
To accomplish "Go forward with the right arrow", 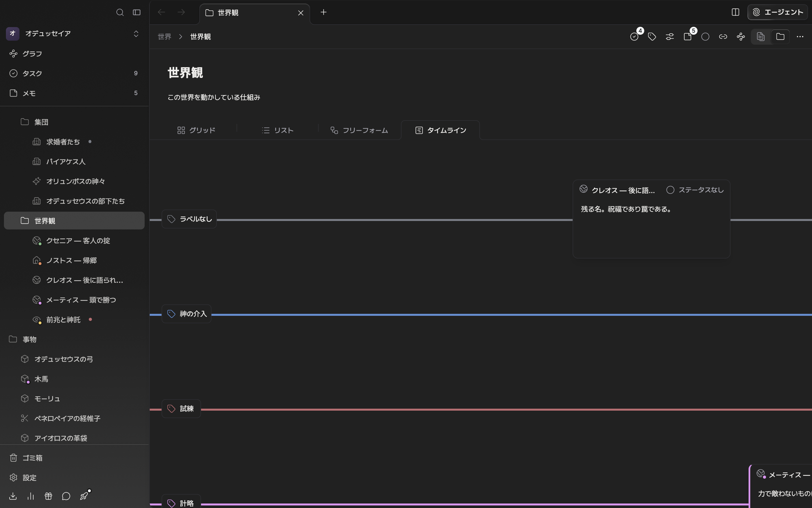I will [x=181, y=12].
